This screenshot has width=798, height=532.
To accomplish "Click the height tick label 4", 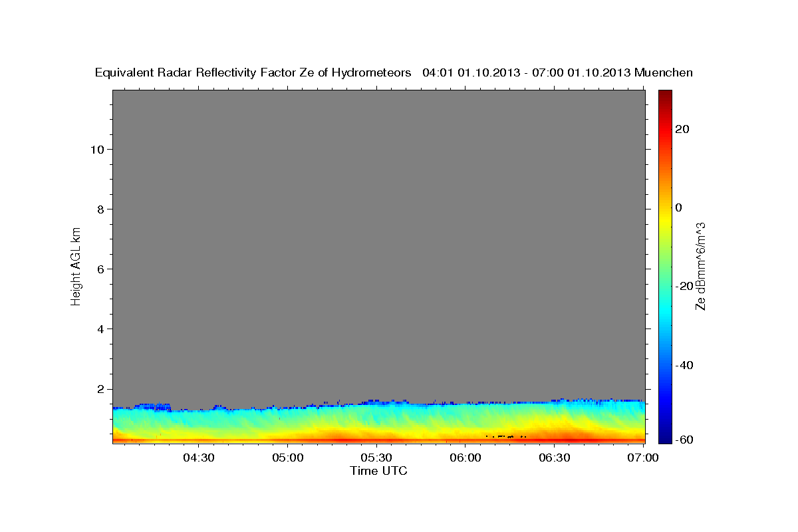I will coord(99,329).
